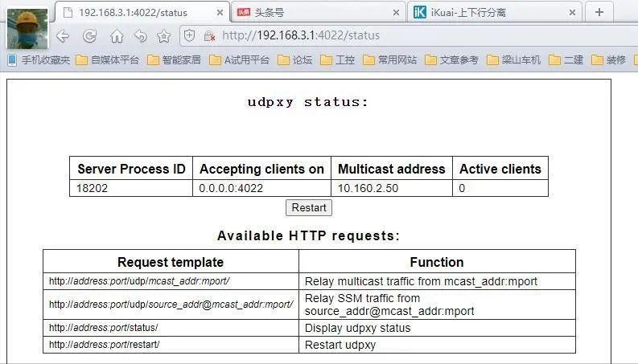Expand the 常用网站 bookmark folder
This screenshot has height=364, width=638.
389,60
